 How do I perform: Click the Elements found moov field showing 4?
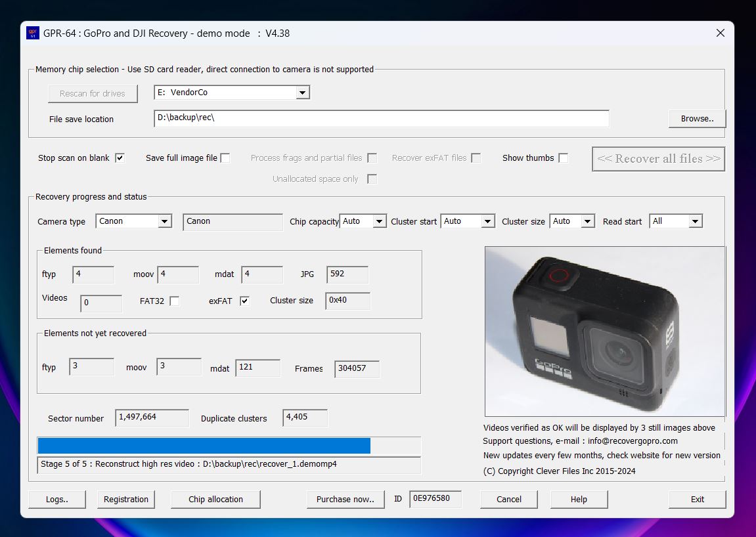(x=178, y=274)
